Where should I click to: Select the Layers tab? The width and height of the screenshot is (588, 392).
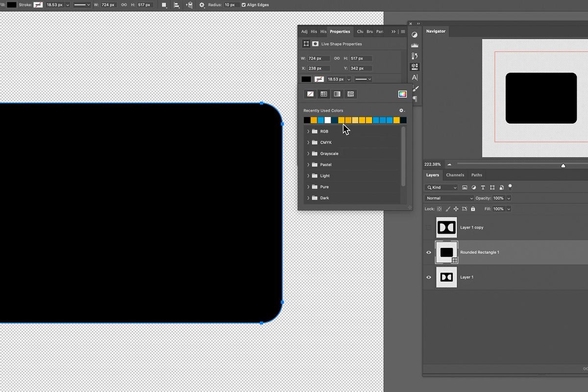433,175
